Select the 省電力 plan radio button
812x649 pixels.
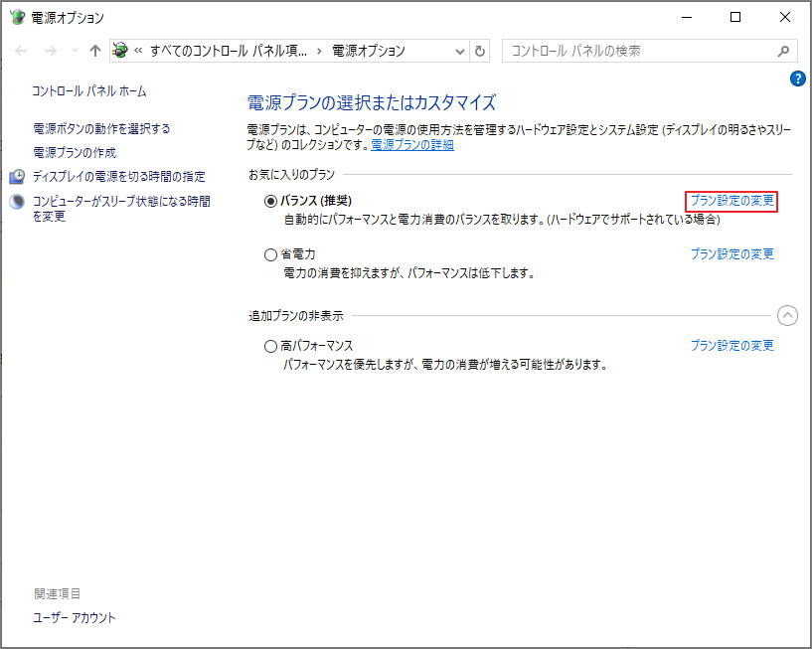click(269, 253)
